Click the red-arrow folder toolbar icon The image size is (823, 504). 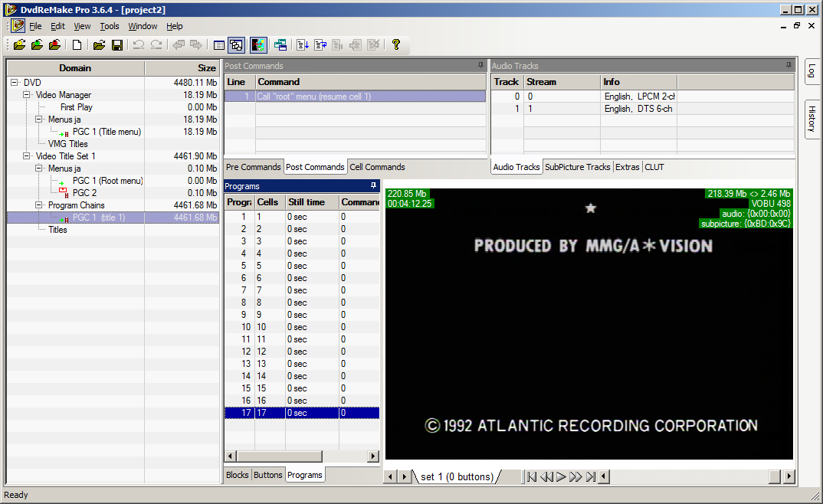(54, 45)
